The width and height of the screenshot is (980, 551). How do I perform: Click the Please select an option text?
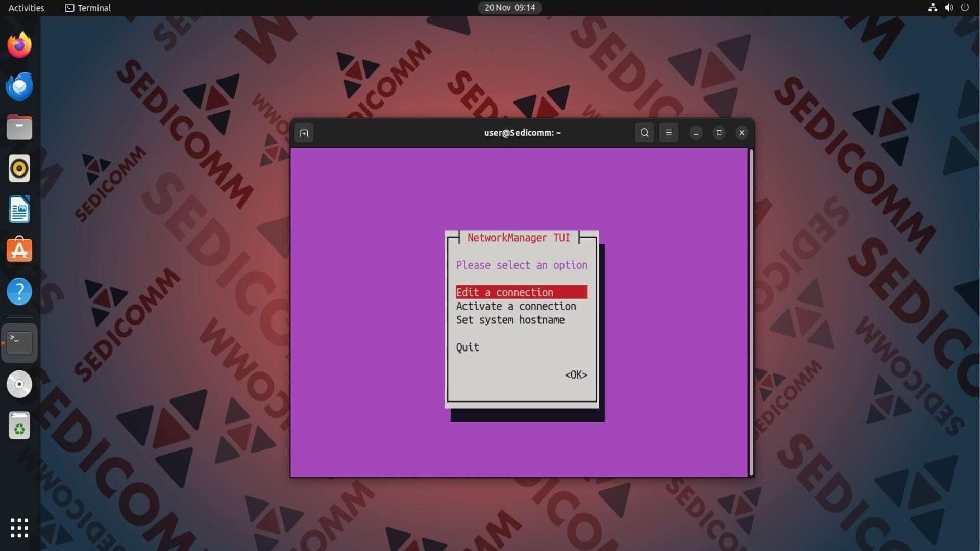522,265
